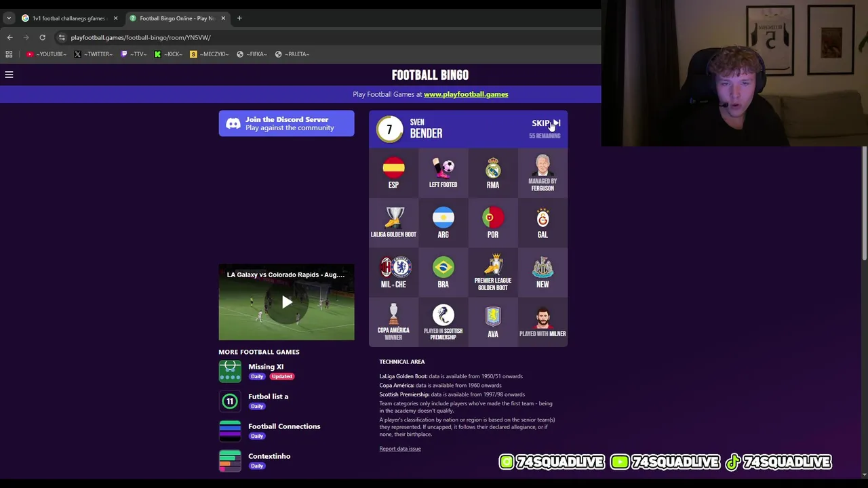Open the FIFKA bookmark
The height and width of the screenshot is (488, 868).
[252, 54]
